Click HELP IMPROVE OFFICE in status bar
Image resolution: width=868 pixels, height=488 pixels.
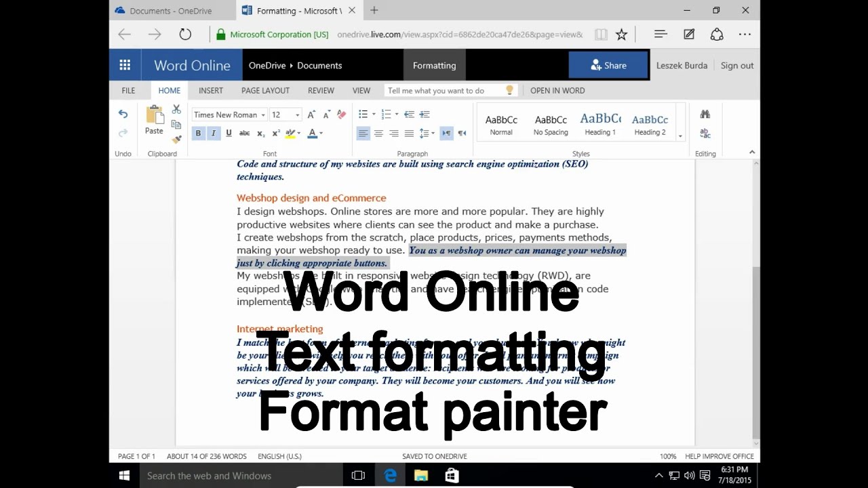[x=719, y=456]
